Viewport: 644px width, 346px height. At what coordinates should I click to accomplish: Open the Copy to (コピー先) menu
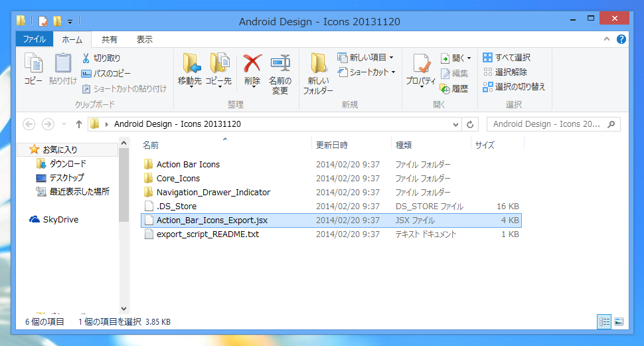tap(219, 70)
